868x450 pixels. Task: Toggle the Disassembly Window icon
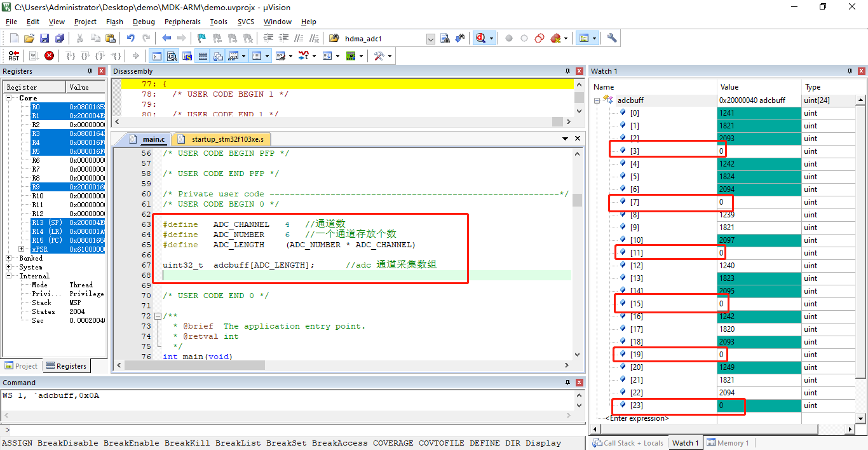point(172,55)
